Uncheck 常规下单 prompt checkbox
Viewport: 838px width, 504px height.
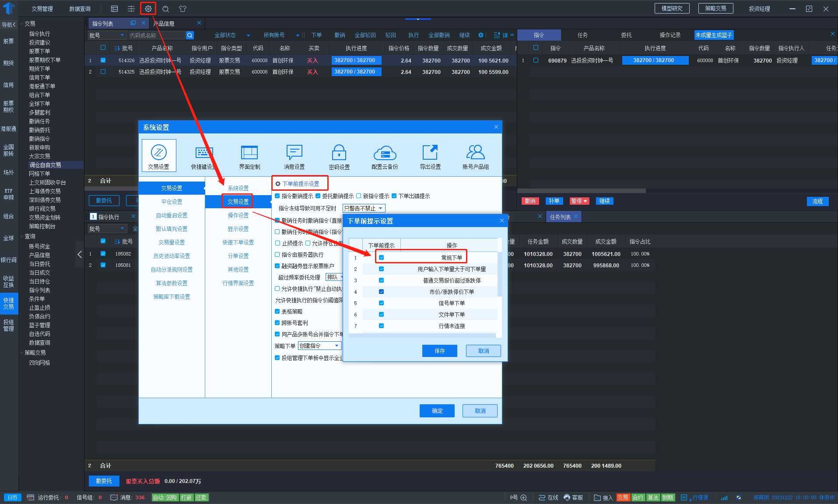coord(381,258)
